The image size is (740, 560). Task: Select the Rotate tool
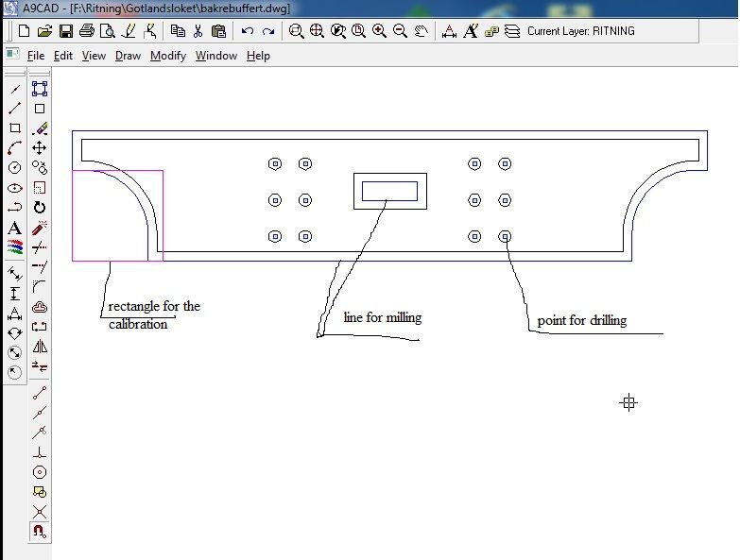point(40,208)
